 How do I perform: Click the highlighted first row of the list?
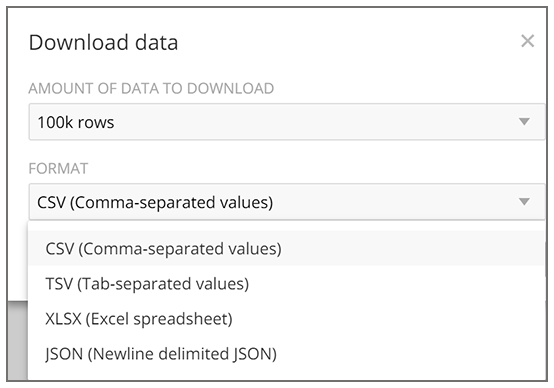(286, 248)
